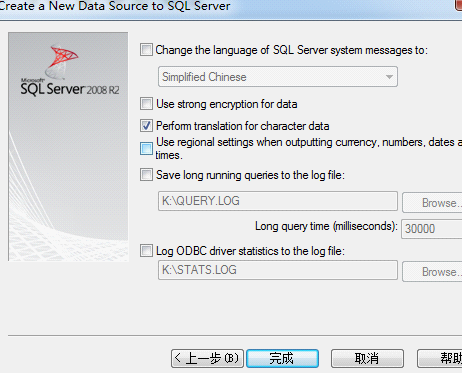Click Browse next to the QUERY.LOG field
Image resolution: width=463 pixels, height=374 pixels.
tap(432, 202)
